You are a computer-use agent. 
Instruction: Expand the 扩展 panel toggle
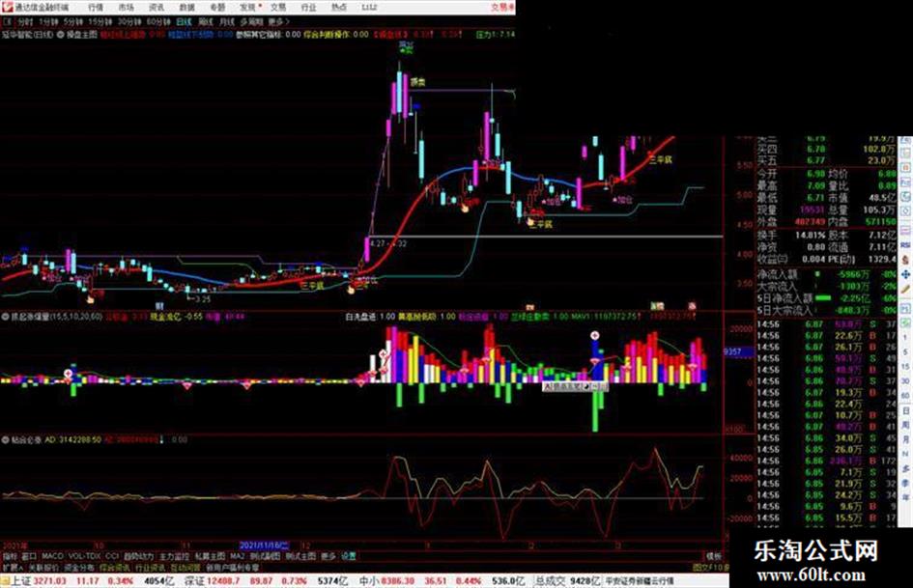tap(13, 567)
